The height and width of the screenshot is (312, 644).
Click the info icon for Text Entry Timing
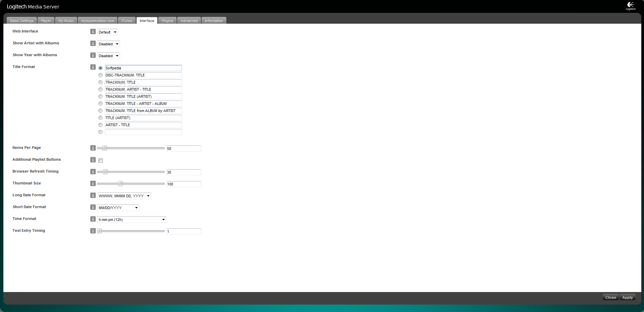pyautogui.click(x=93, y=231)
